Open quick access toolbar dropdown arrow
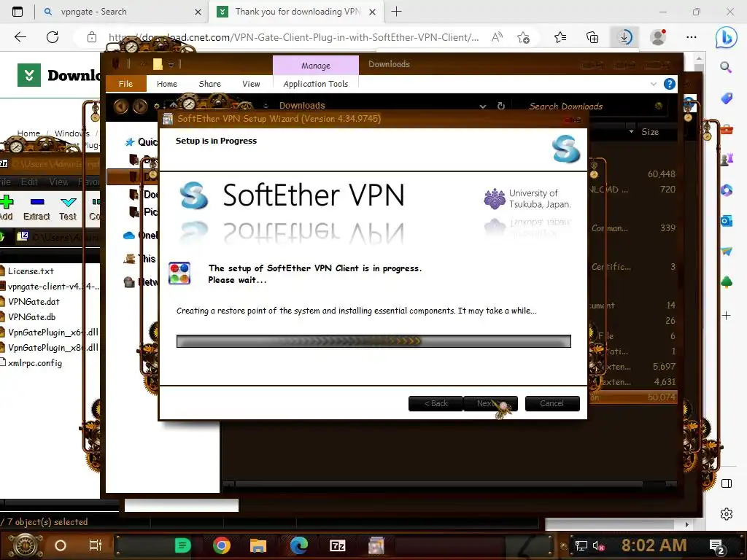 click(x=171, y=65)
